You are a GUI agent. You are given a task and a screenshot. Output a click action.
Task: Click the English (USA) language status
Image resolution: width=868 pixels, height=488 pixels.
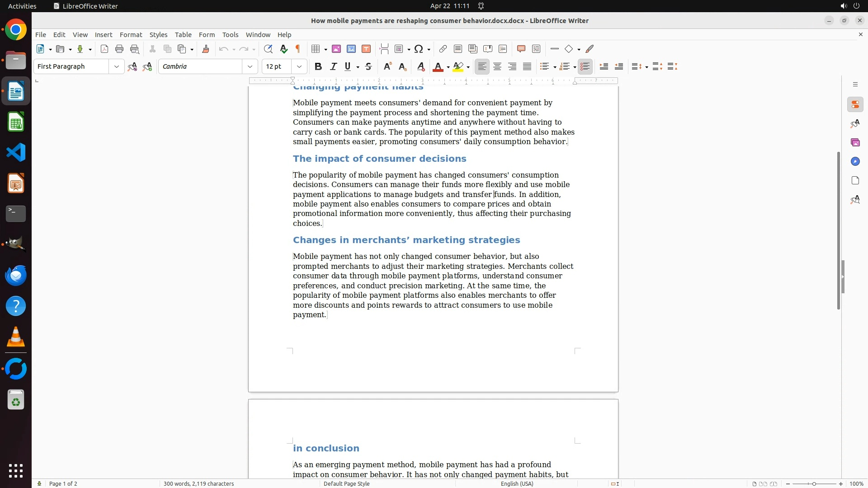pos(517,484)
